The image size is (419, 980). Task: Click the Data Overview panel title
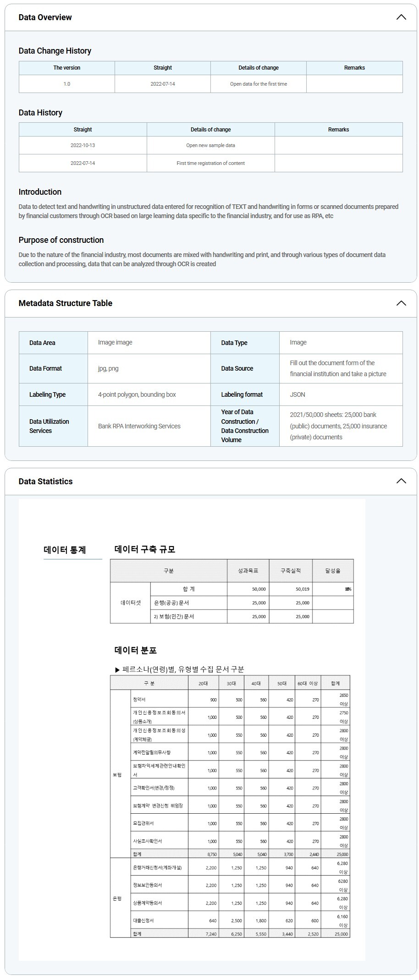pos(45,17)
